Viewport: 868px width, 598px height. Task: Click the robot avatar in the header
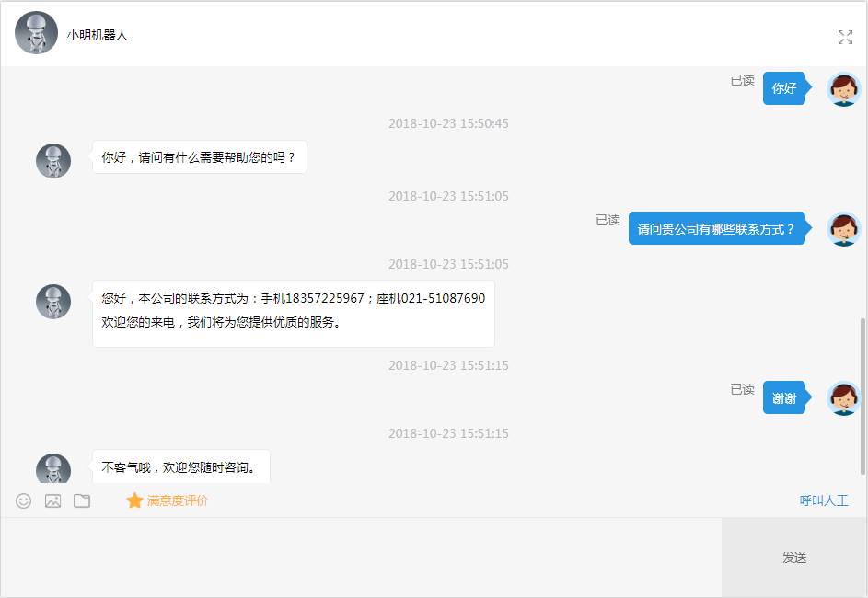point(36,33)
